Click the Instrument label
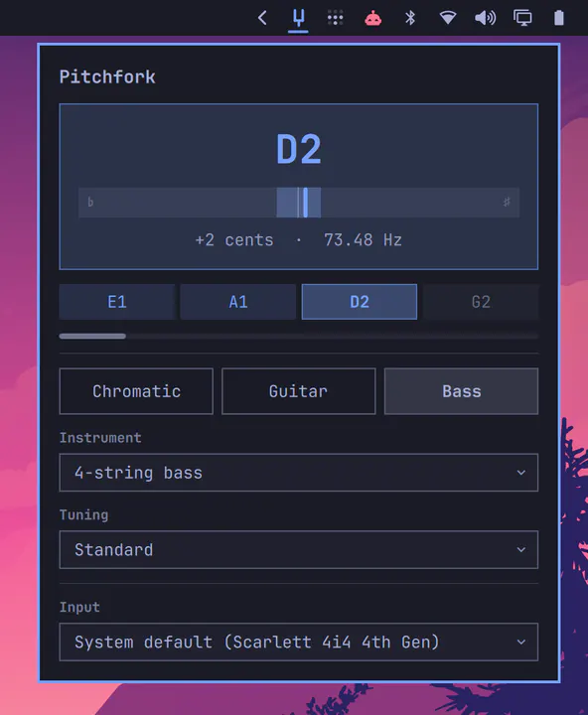This screenshot has height=715, width=588. 100,438
